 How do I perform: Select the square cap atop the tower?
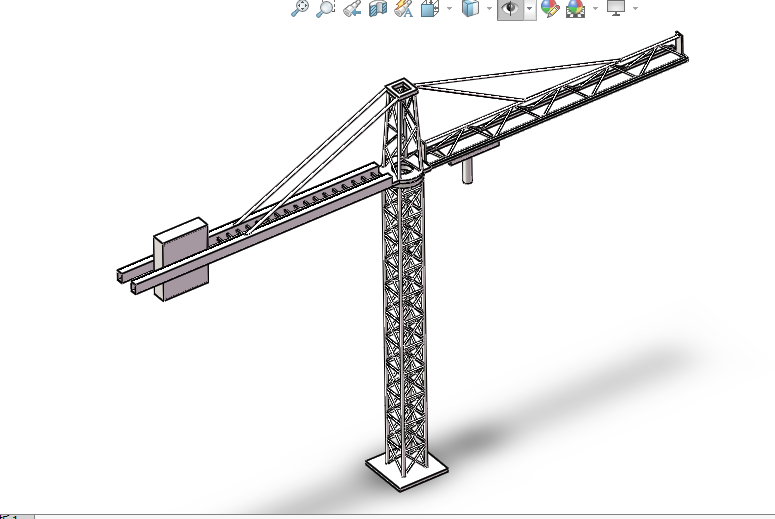[x=401, y=89]
